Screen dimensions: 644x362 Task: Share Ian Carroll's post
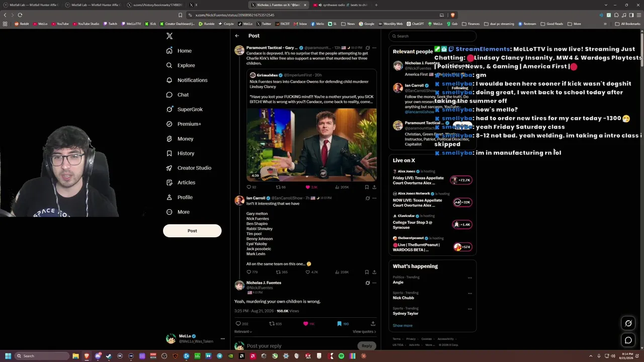[374, 272]
